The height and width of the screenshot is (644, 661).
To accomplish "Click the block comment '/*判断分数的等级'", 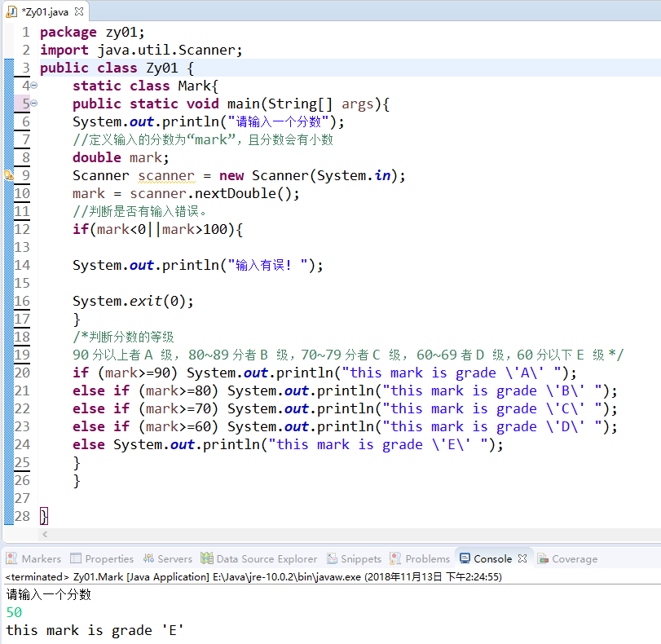I will [123, 337].
